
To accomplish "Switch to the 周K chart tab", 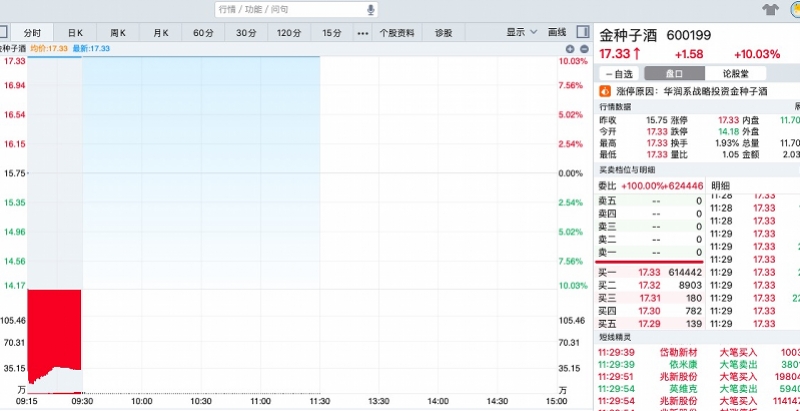I will 118,33.
